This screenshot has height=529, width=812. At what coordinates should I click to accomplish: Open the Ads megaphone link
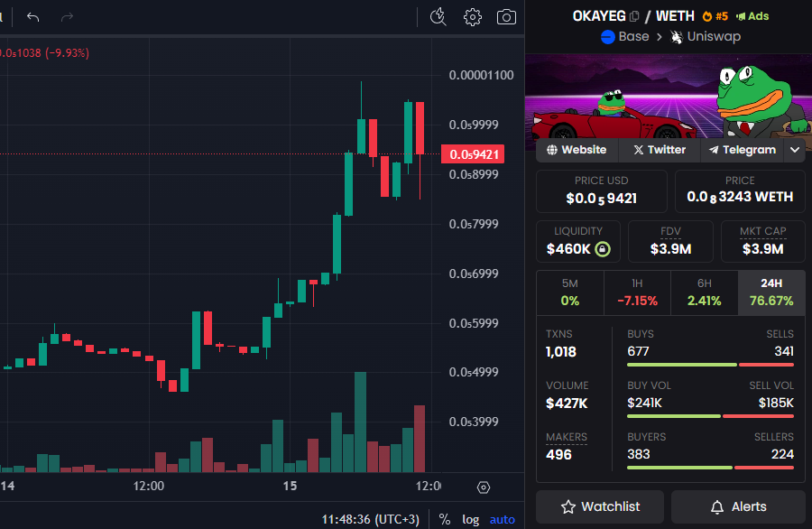[x=752, y=16]
